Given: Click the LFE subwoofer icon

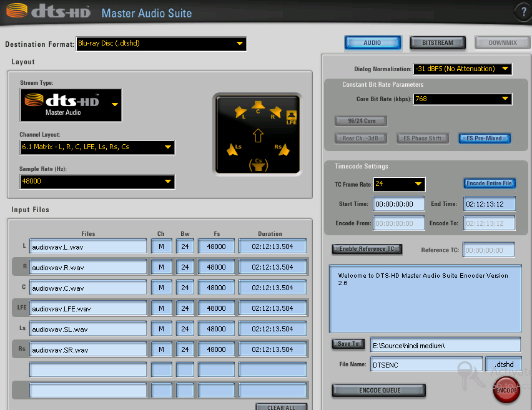Looking at the screenshot, I should [291, 117].
